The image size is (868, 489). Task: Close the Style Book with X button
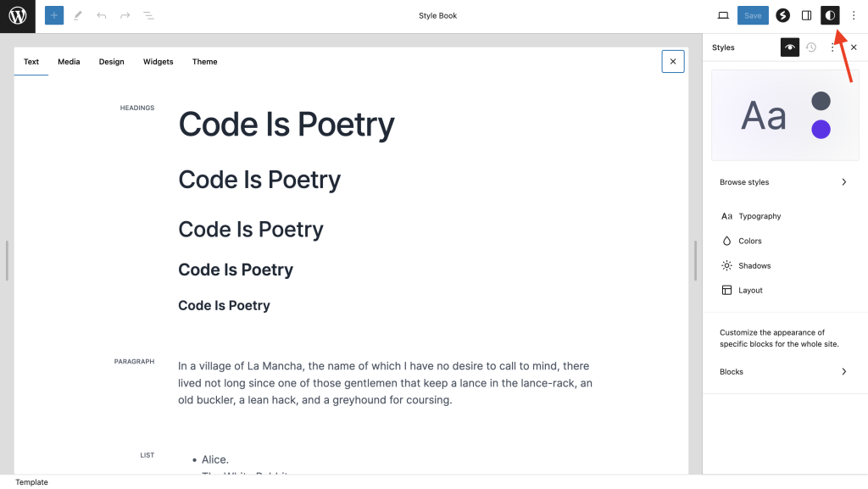[673, 61]
